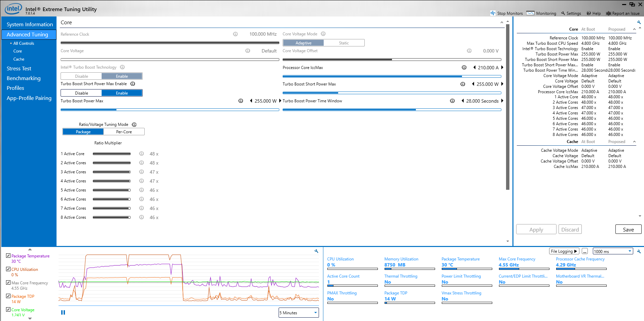Select All Controls under Advanced Tuning
This screenshot has height=321, width=644.
pos(24,43)
